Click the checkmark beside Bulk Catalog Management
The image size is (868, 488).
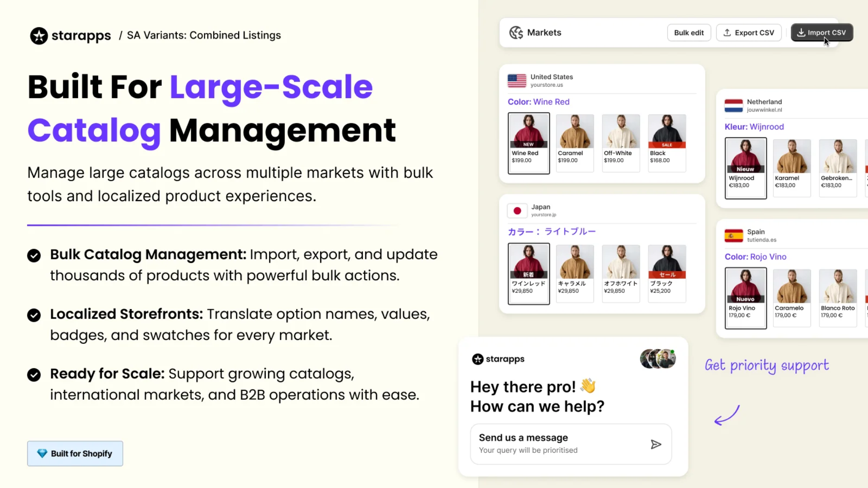tap(34, 255)
